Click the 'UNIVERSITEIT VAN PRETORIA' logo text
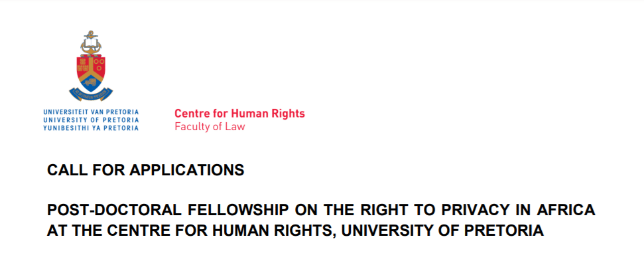 click(90, 112)
